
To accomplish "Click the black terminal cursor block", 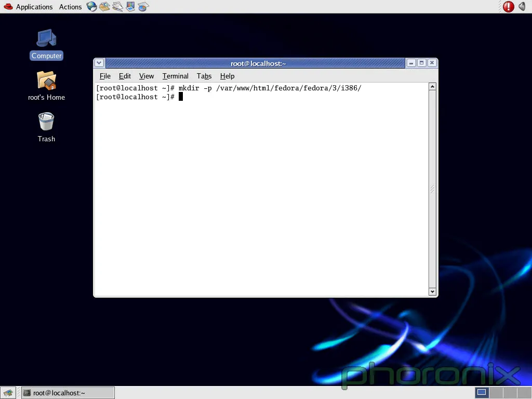I will [181, 97].
